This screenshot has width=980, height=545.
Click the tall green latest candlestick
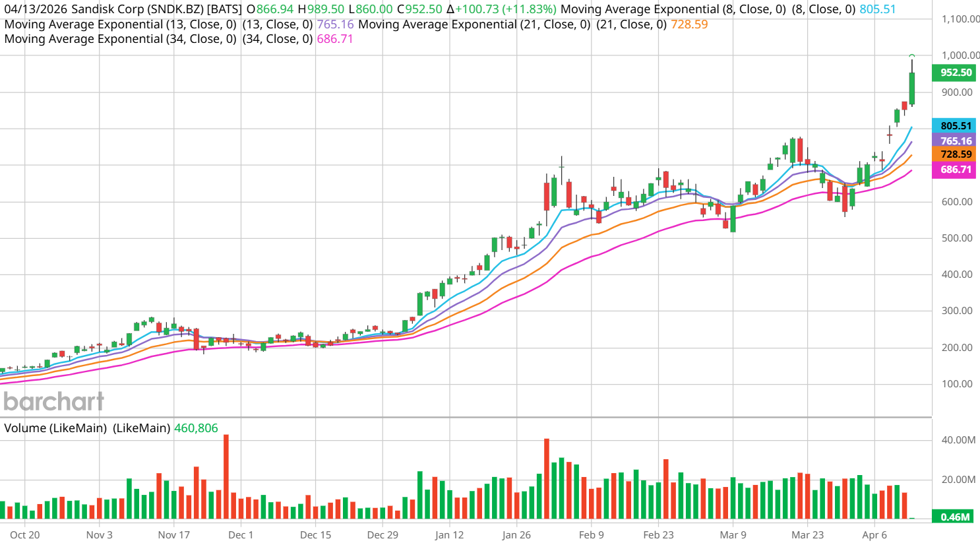tap(912, 88)
